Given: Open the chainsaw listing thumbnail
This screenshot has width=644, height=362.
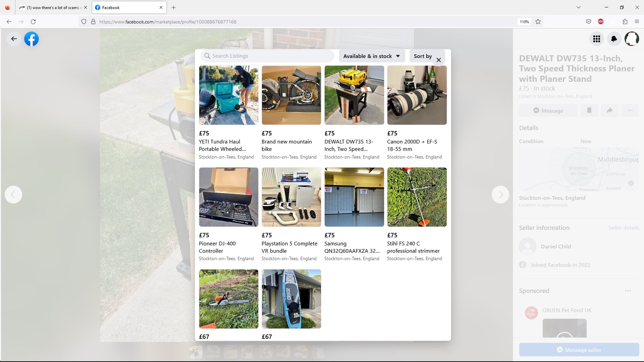Looking at the screenshot, I should [229, 299].
